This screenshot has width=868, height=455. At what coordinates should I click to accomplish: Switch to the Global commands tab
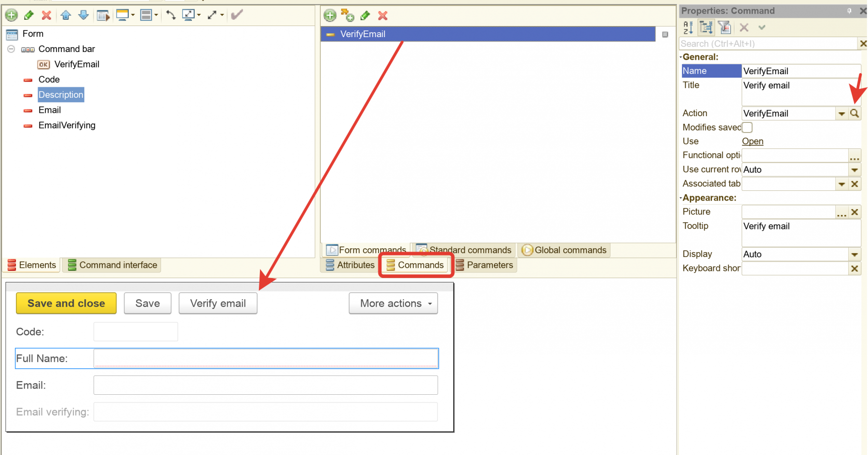point(564,250)
